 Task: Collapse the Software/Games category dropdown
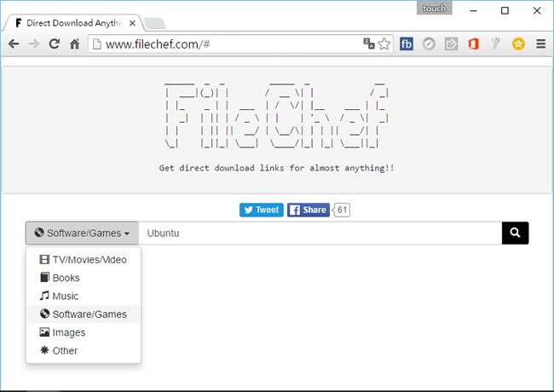[x=82, y=233]
